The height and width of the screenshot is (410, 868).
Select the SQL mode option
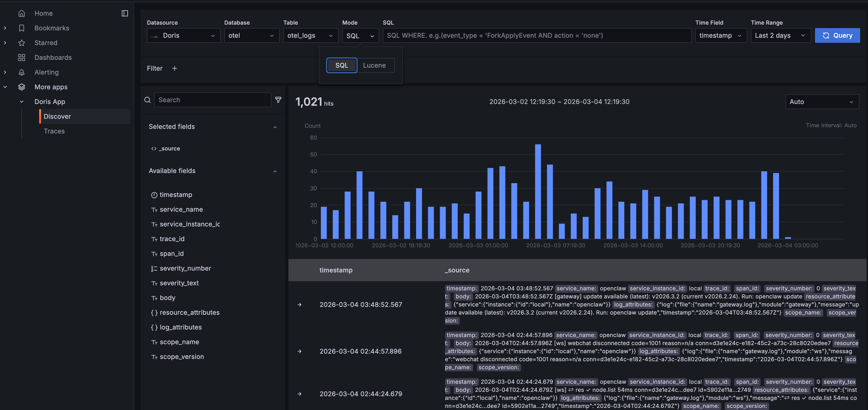pyautogui.click(x=341, y=65)
